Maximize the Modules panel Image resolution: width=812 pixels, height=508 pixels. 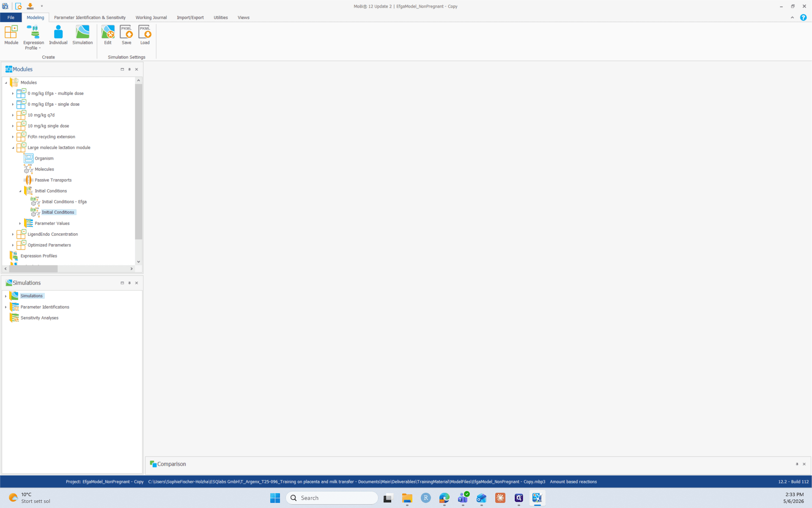click(x=122, y=69)
